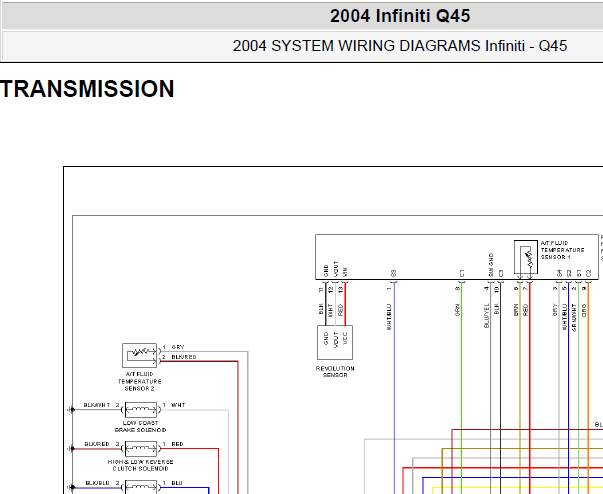Screen dimensions: 603x494
Task: Click the WHT/BLU wire label at pin 1
Action: [389, 317]
